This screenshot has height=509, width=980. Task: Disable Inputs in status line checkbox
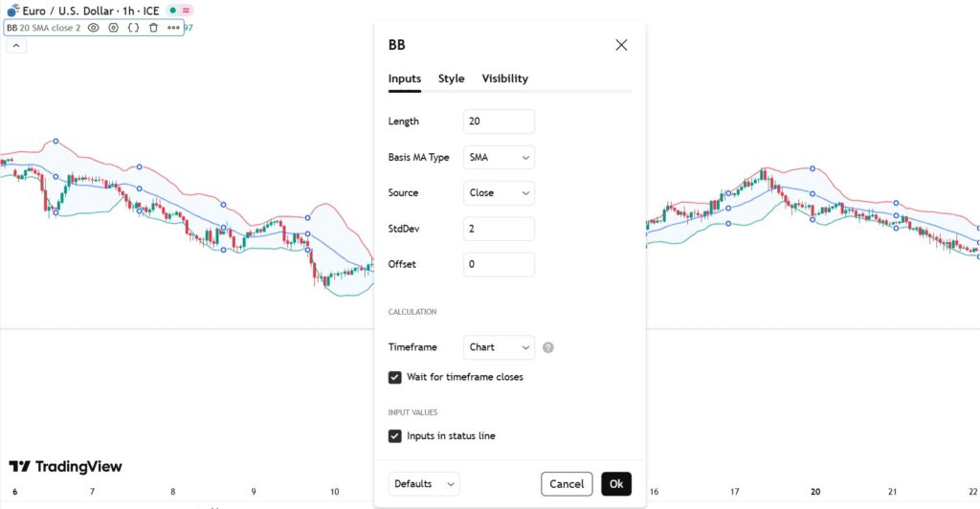click(x=395, y=436)
